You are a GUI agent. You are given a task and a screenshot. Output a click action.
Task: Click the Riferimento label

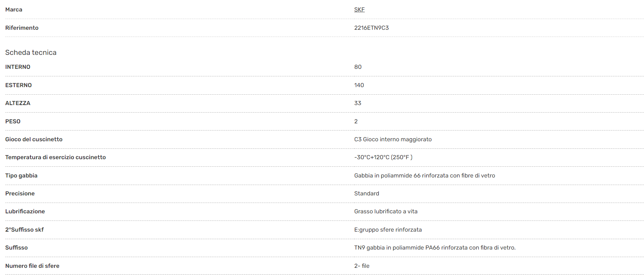pos(22,28)
